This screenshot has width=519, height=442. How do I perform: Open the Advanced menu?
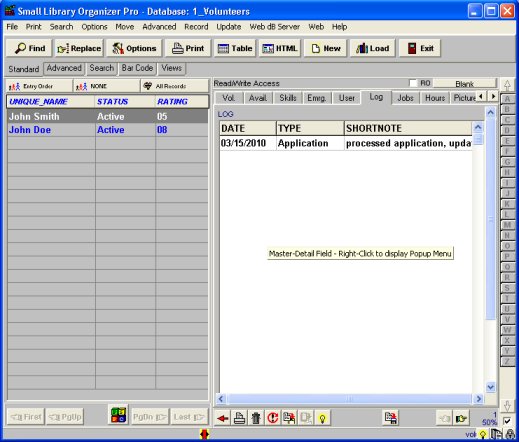click(x=159, y=27)
